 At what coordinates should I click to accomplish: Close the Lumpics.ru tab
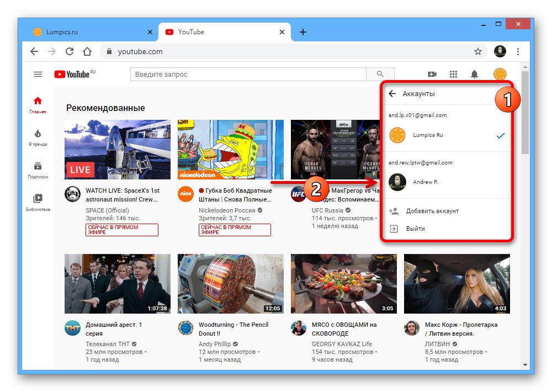150,32
